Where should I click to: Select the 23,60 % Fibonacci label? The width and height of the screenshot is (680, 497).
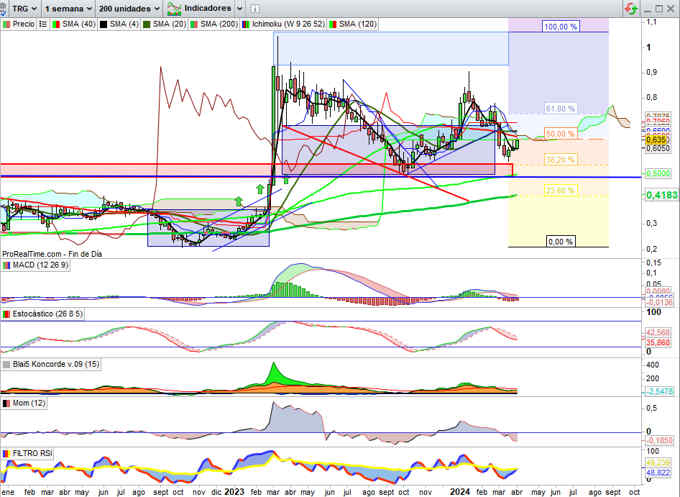click(x=561, y=190)
